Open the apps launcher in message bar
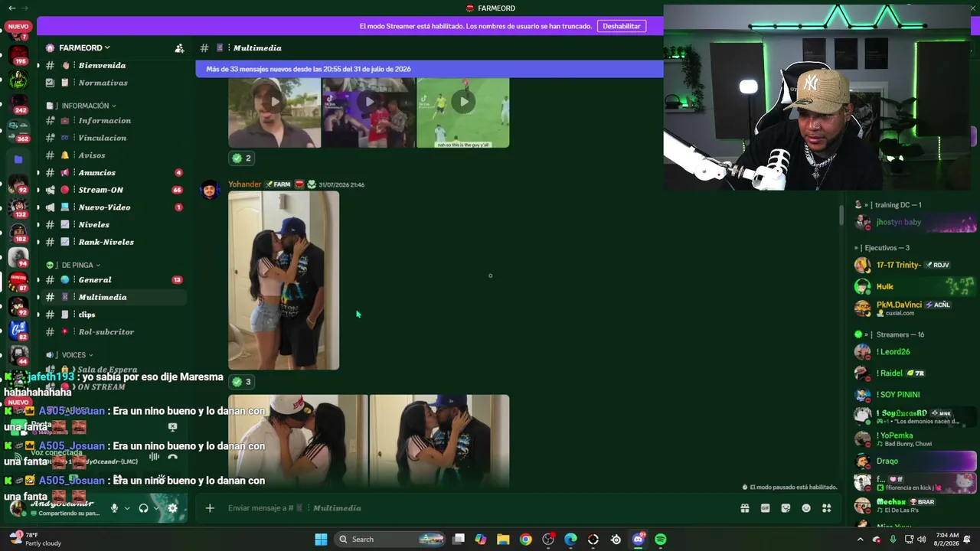Screen dimensions: 980x551 [x=827, y=508]
